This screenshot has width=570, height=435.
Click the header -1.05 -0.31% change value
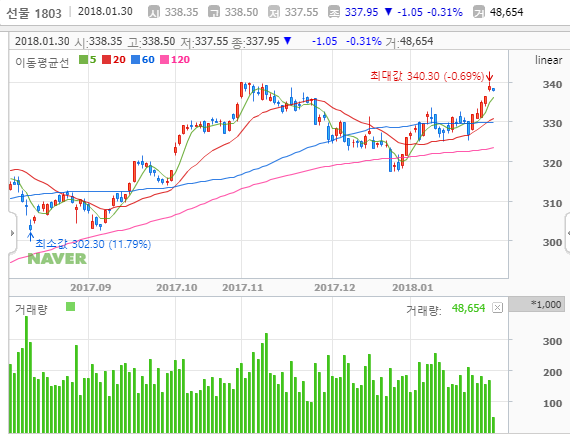(x=430, y=12)
